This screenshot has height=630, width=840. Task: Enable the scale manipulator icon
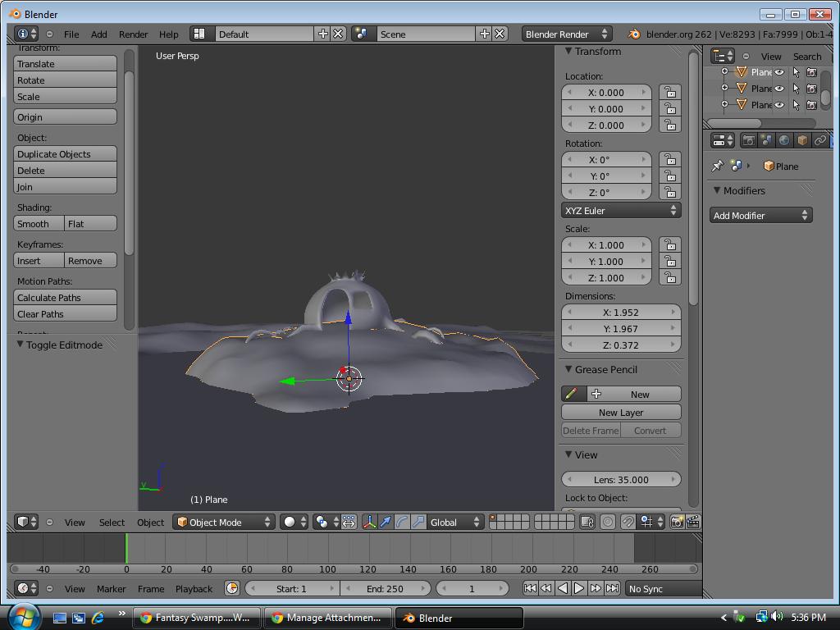pos(418,522)
